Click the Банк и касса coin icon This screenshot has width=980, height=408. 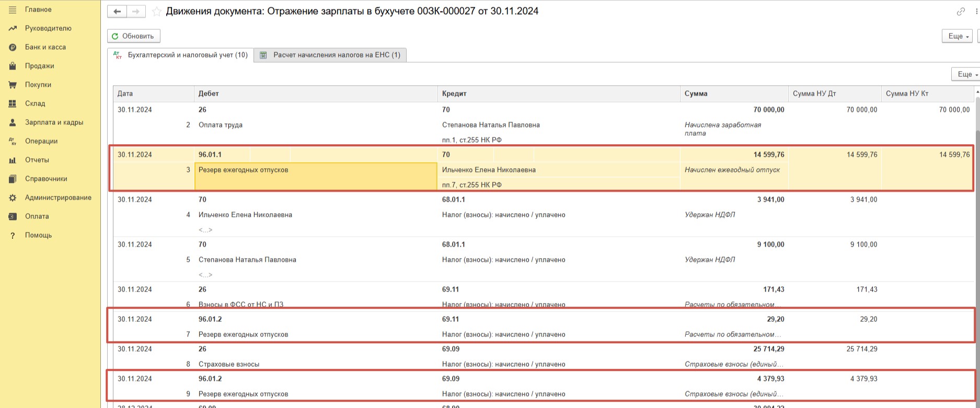click(13, 48)
